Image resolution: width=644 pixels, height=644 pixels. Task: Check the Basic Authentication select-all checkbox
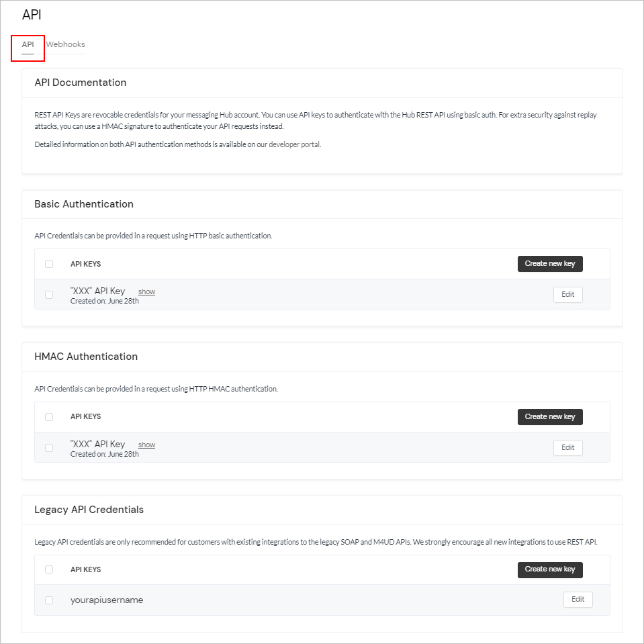point(48,263)
